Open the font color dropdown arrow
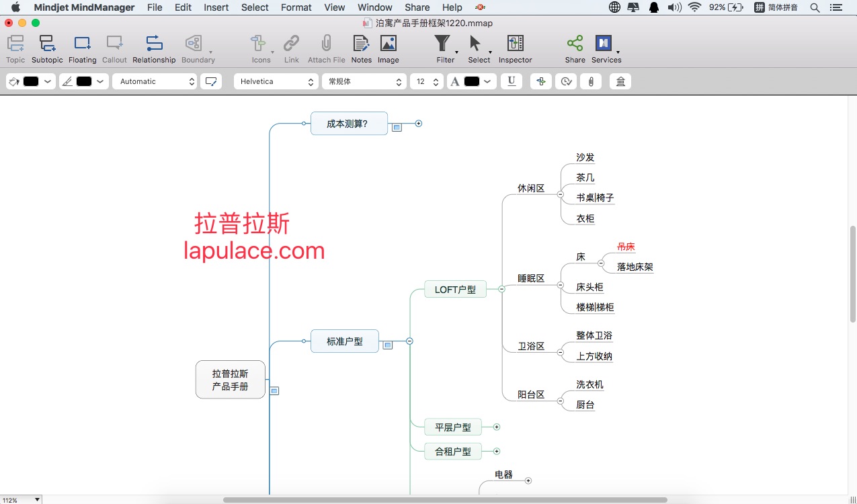 coord(488,81)
